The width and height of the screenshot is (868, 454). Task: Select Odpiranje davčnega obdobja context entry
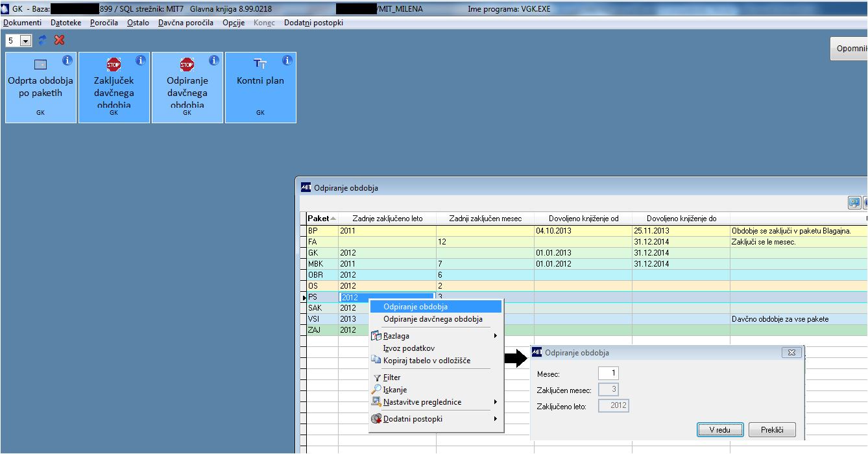point(433,319)
